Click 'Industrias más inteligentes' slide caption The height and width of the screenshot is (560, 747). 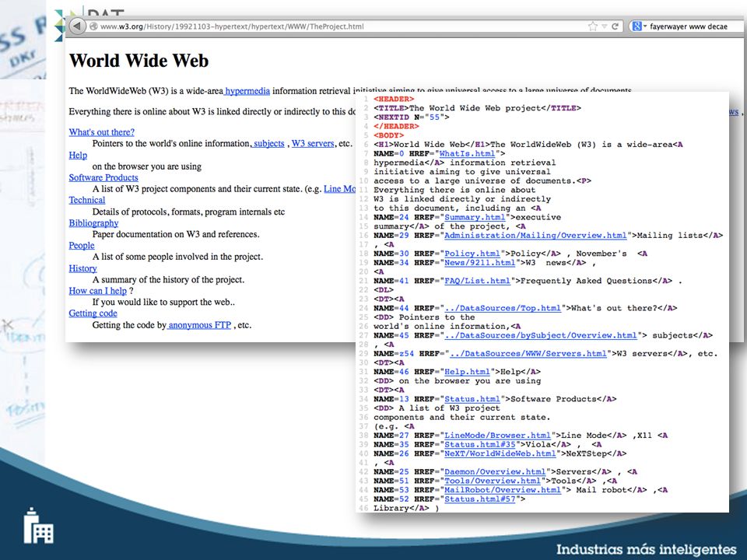(646, 549)
